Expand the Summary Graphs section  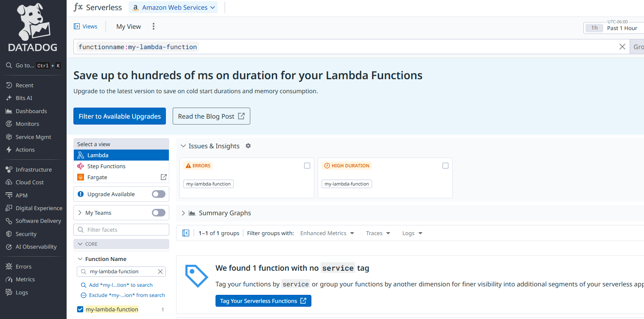coord(183,213)
